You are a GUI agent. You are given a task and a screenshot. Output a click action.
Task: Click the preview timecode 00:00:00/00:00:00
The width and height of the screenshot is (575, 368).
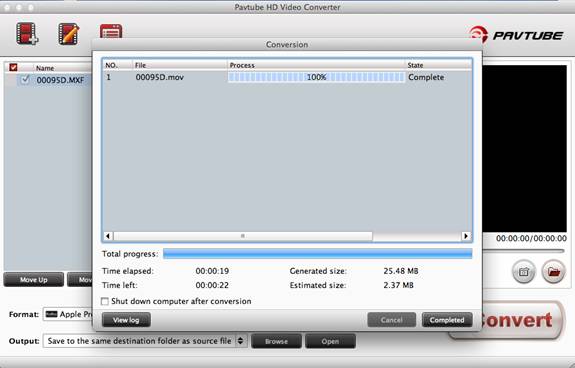531,238
